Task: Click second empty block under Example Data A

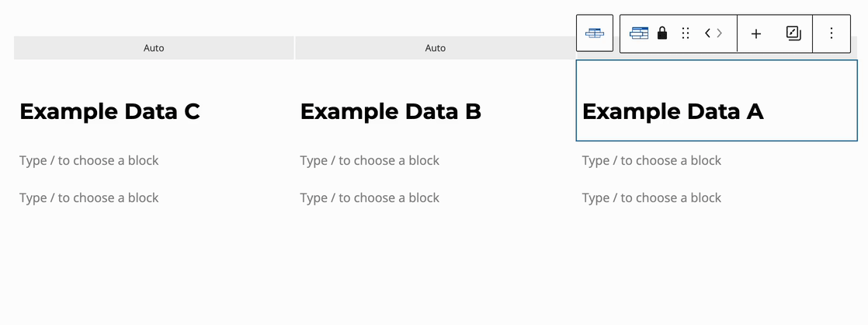Action: point(652,198)
